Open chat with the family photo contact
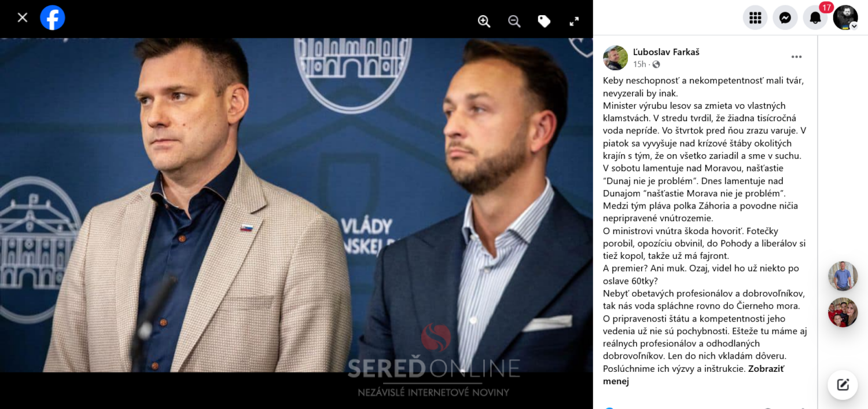868x409 pixels. 843,313
